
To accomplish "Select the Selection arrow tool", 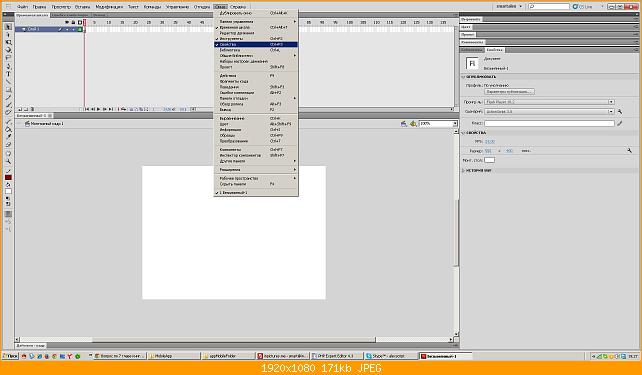I will [x=8, y=27].
